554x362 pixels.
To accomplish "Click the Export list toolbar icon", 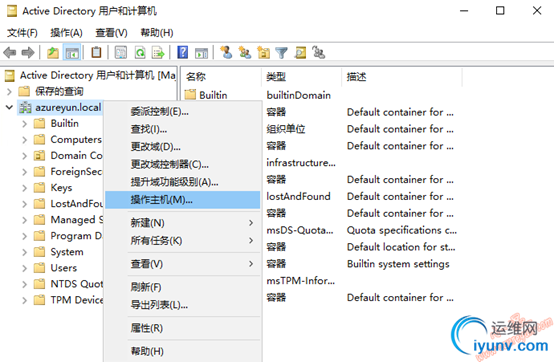I will click(x=158, y=53).
